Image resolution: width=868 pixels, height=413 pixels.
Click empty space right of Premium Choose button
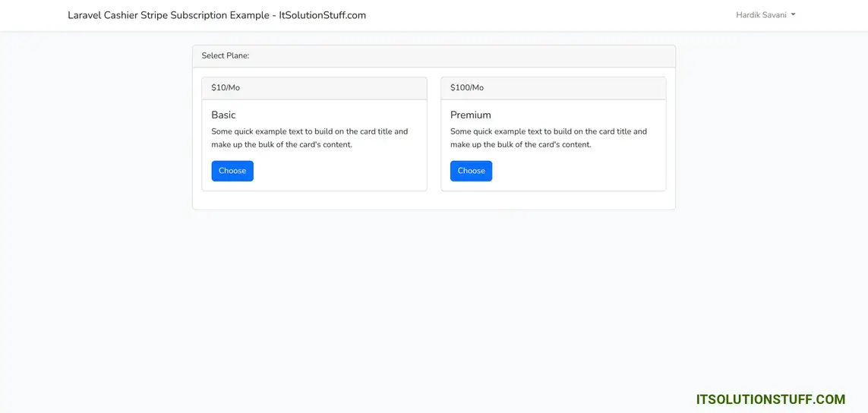581,171
